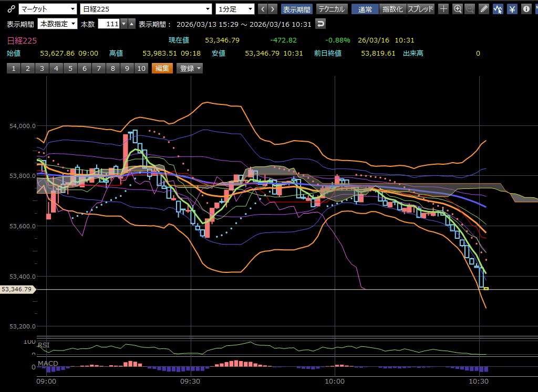Click the yen symbol icon
The image size is (538, 392).
point(512,9)
